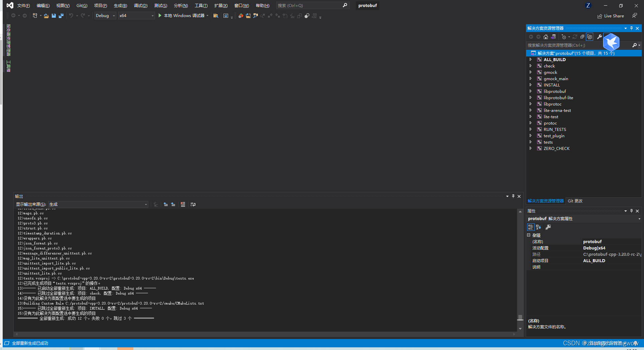This screenshot has height=350, width=644.
Task: Click the alphabetical sort icon in Properties panel
Action: pyautogui.click(x=538, y=227)
